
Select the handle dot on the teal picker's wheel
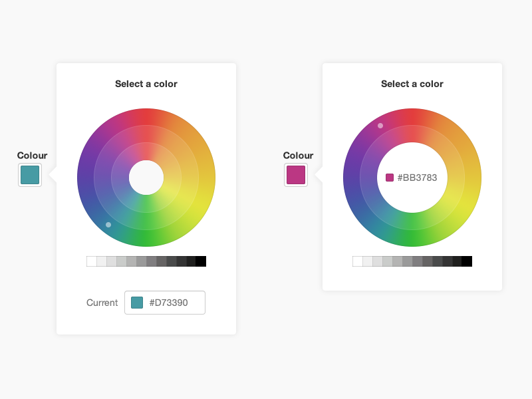pyautogui.click(x=108, y=225)
